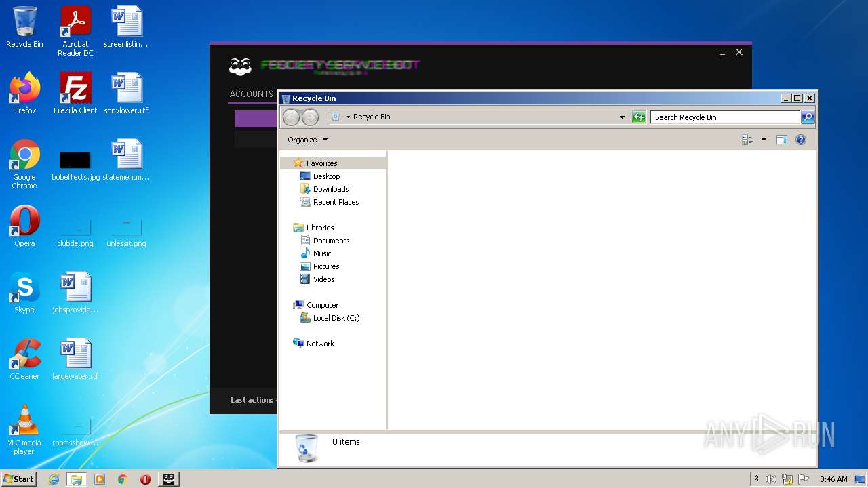868x488 pixels.
Task: Open Chrome from the taskbar
Action: [x=122, y=479]
